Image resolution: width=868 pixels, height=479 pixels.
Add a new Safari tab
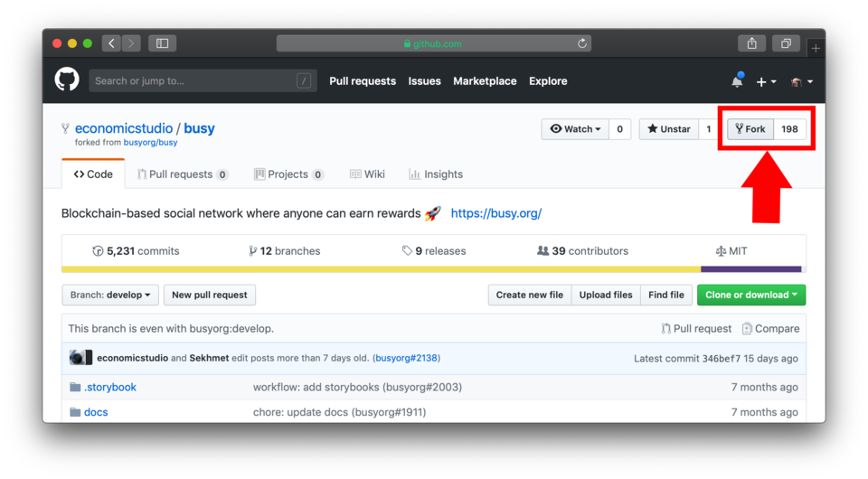pyautogui.click(x=816, y=49)
